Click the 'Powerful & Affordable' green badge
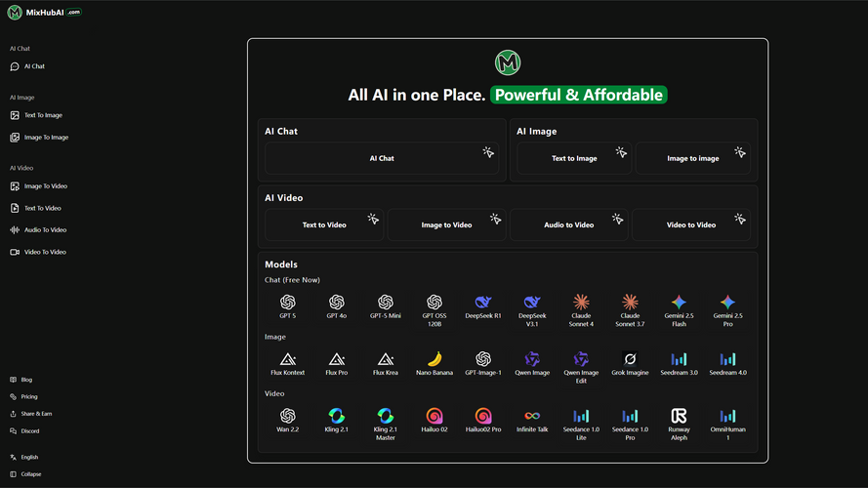 click(578, 95)
